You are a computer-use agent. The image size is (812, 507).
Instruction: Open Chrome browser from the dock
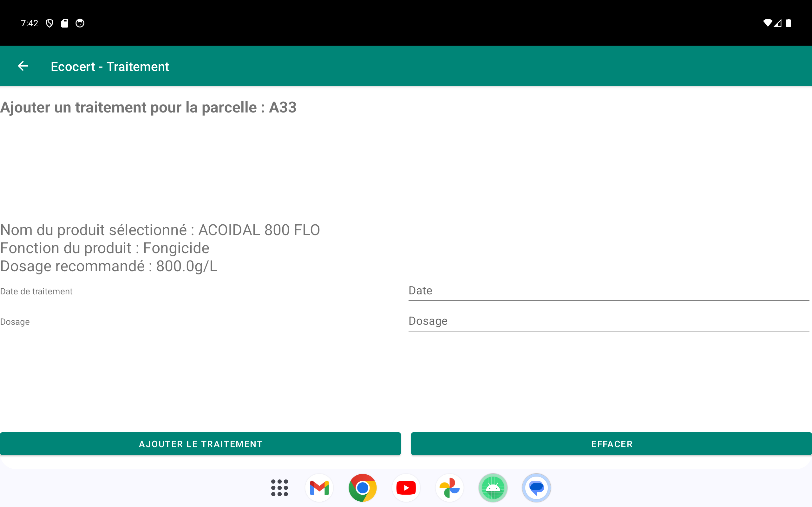(362, 488)
